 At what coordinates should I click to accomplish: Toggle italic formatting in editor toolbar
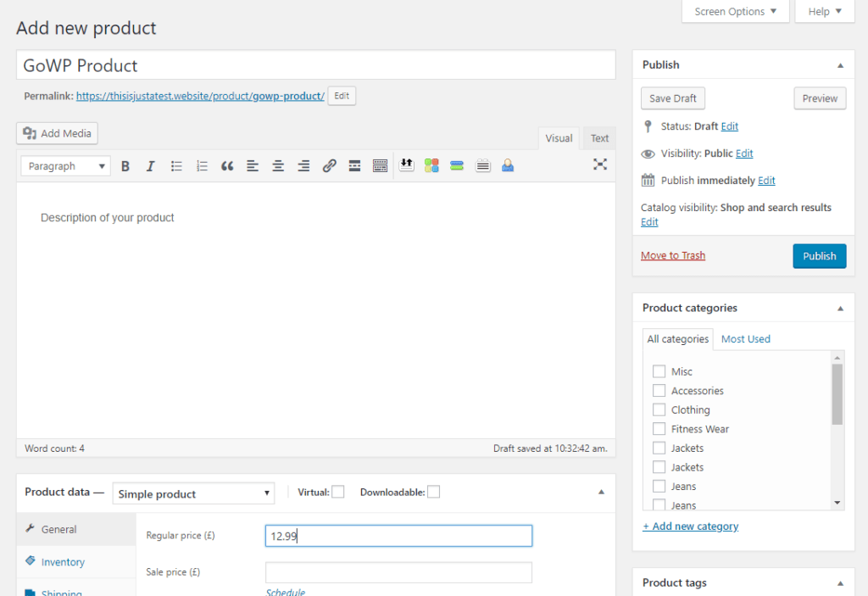[x=150, y=165]
